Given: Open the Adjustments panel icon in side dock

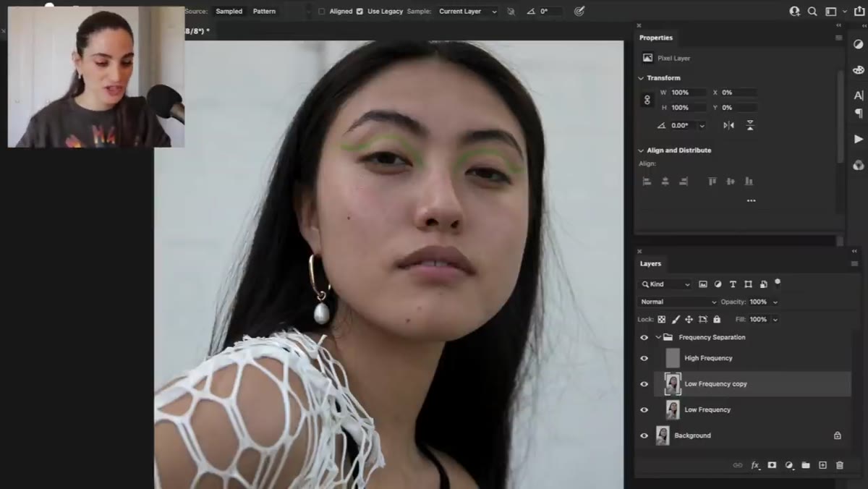Looking at the screenshot, I should [x=859, y=45].
